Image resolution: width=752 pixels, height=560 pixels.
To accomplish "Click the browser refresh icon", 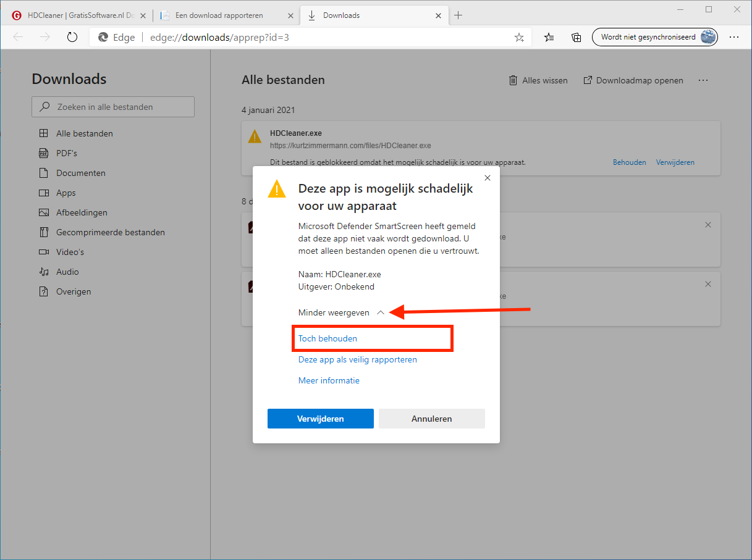I will (72, 37).
